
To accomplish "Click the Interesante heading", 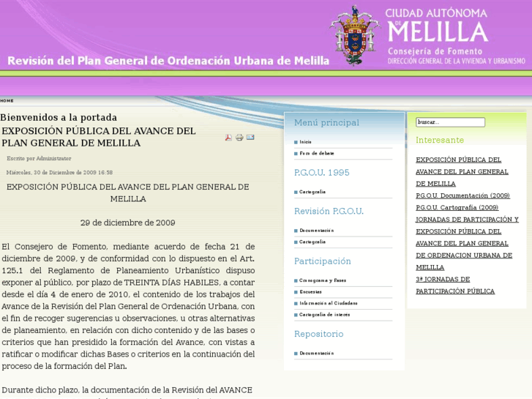I will [440, 141].
